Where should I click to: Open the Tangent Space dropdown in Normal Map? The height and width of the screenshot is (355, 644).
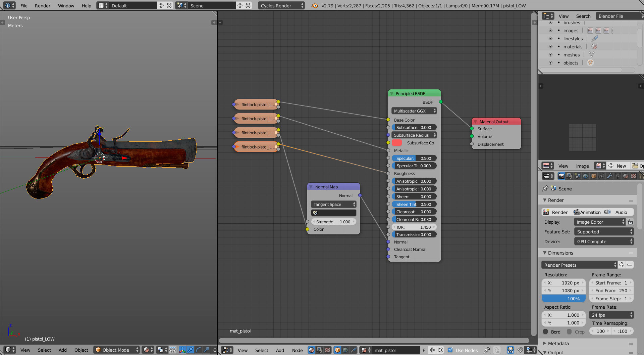pyautogui.click(x=334, y=204)
